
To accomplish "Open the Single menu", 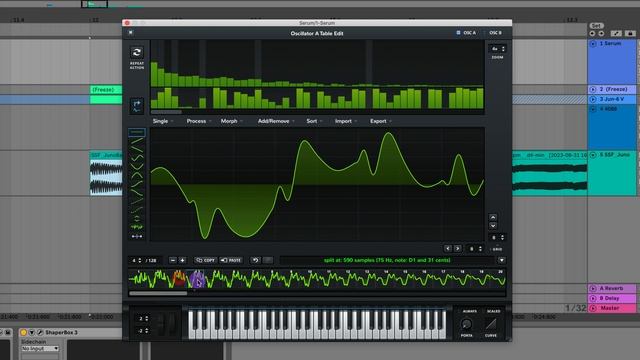I will coord(163,121).
